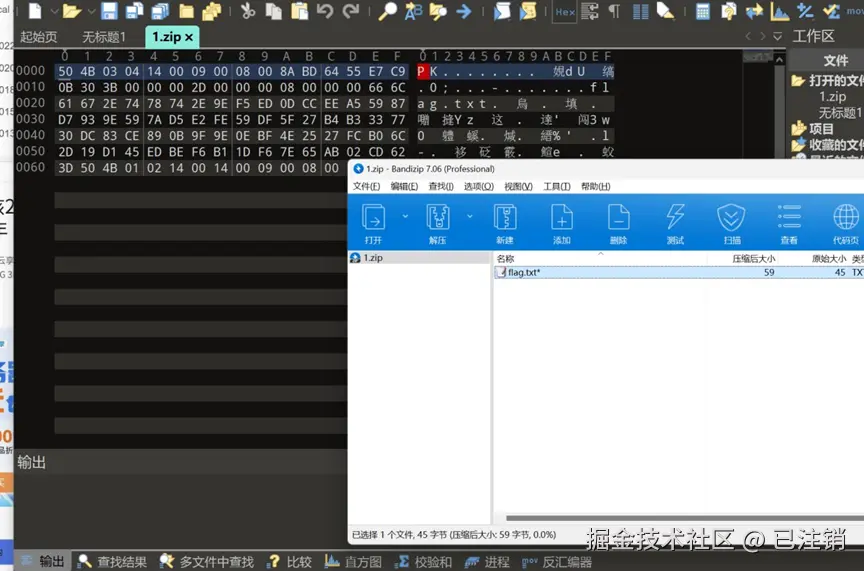Click Bandizip 解压 extract button
The image size is (864, 571).
pos(438,223)
